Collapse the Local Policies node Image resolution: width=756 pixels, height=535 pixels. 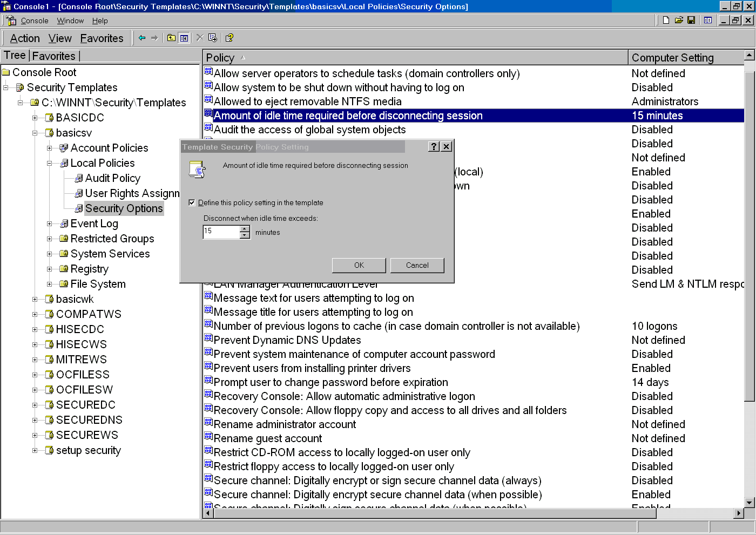click(x=50, y=163)
